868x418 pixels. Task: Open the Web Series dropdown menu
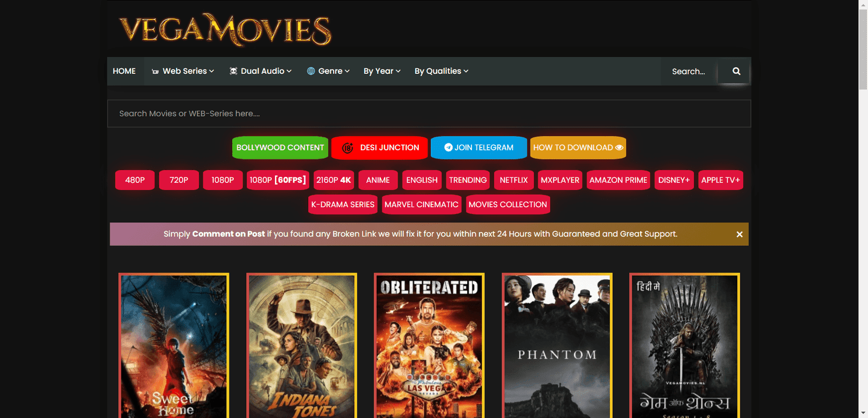coord(183,71)
